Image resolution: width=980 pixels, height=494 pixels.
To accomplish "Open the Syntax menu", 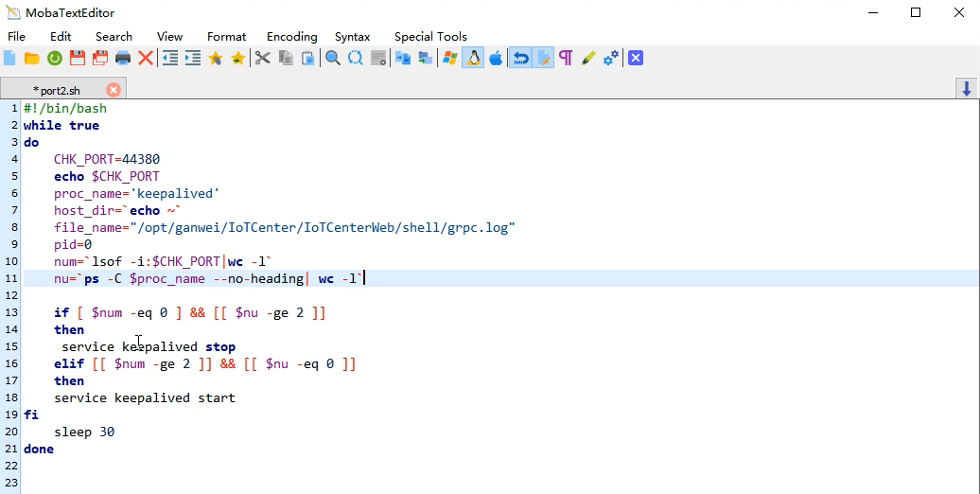I will point(352,36).
